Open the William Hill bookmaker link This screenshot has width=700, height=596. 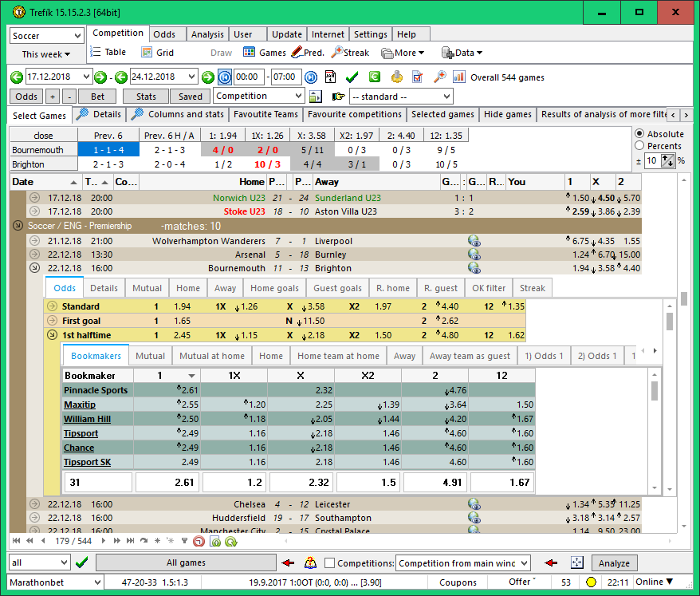point(88,419)
